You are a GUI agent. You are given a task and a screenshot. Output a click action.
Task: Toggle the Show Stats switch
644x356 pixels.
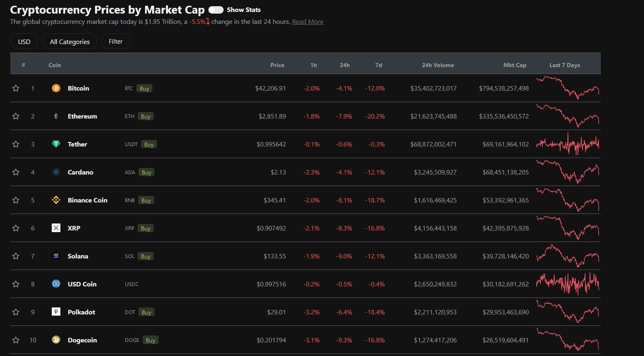pos(216,10)
